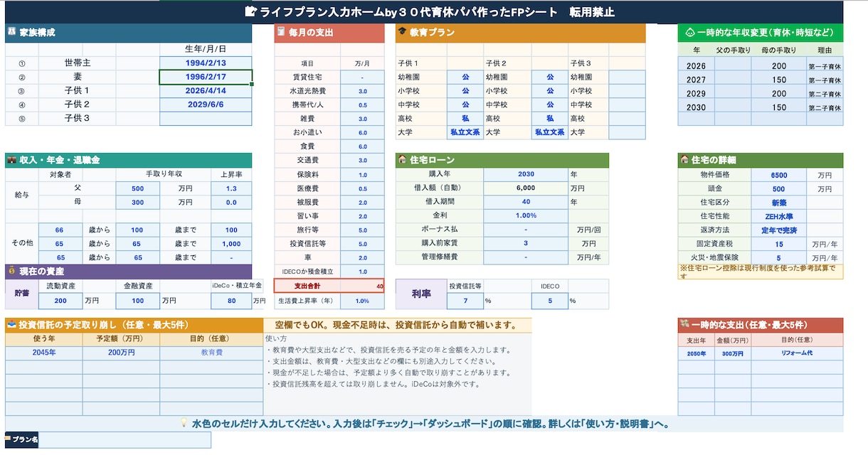This screenshot has height=455, width=868.
Task: Select 子供1 大学 cell showing 私立文系
Action: tap(465, 132)
